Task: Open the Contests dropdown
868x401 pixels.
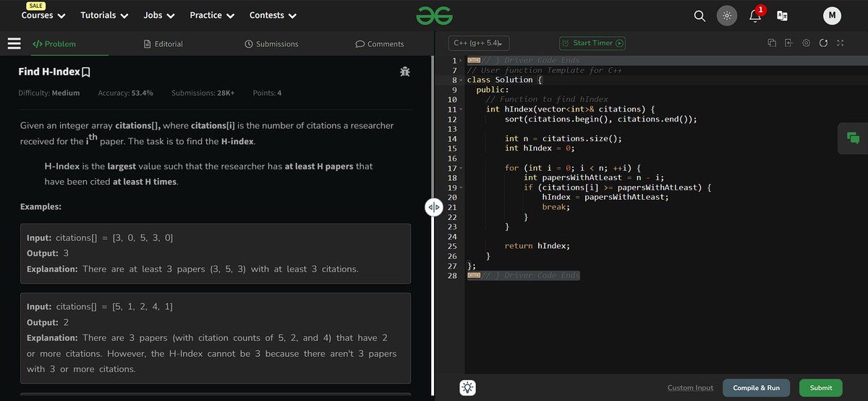Action: pos(273,15)
